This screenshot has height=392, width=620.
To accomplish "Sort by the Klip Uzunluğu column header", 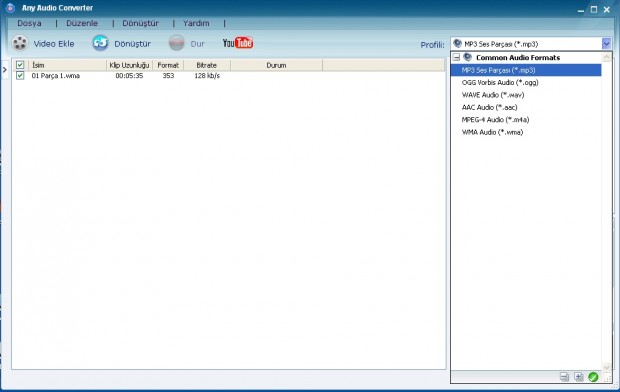I will (129, 65).
